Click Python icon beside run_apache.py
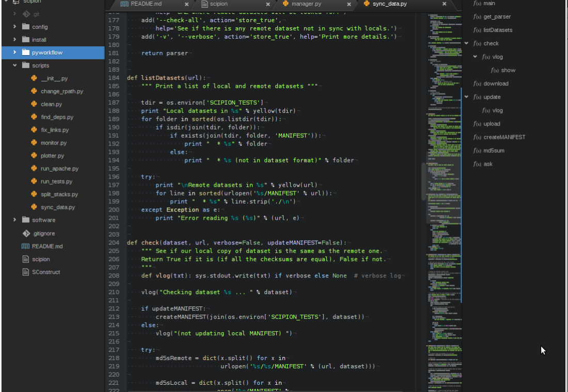 (x=34, y=168)
